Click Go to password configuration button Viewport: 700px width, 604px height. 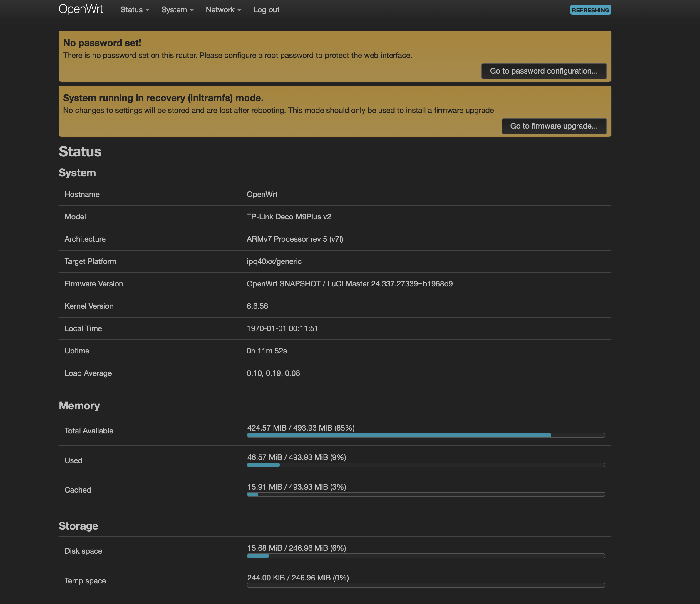pos(544,71)
